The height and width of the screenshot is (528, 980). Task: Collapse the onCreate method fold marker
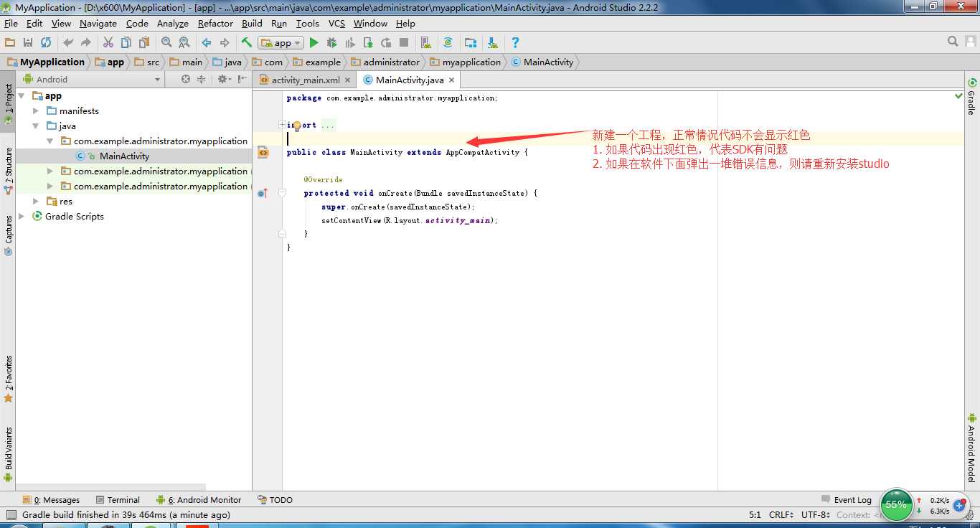pyautogui.click(x=282, y=193)
